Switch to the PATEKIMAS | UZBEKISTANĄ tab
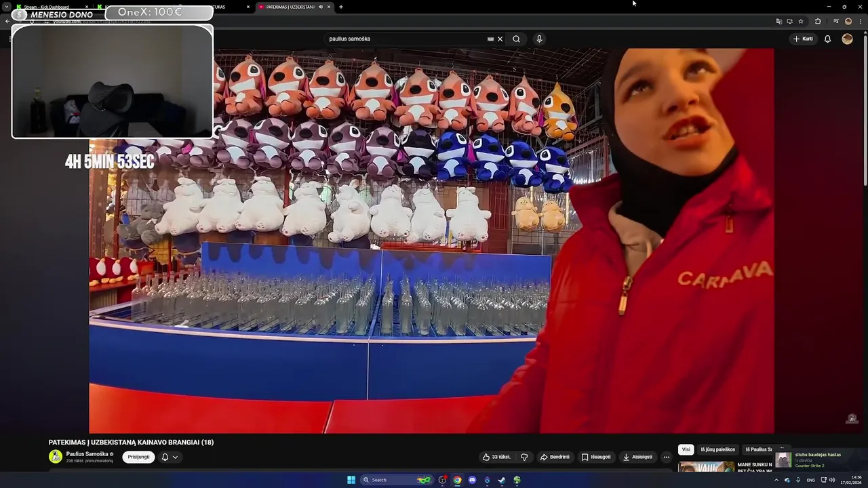The height and width of the screenshot is (488, 868). pyautogui.click(x=290, y=7)
